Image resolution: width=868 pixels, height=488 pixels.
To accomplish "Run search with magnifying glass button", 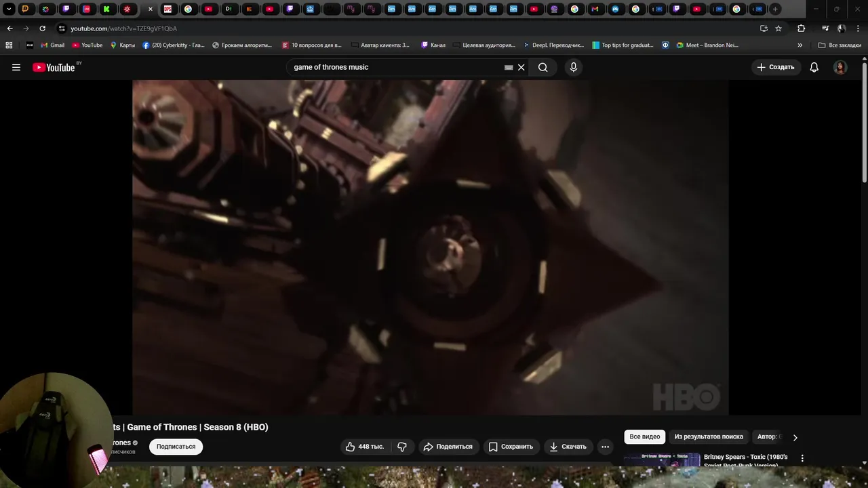I will point(542,67).
